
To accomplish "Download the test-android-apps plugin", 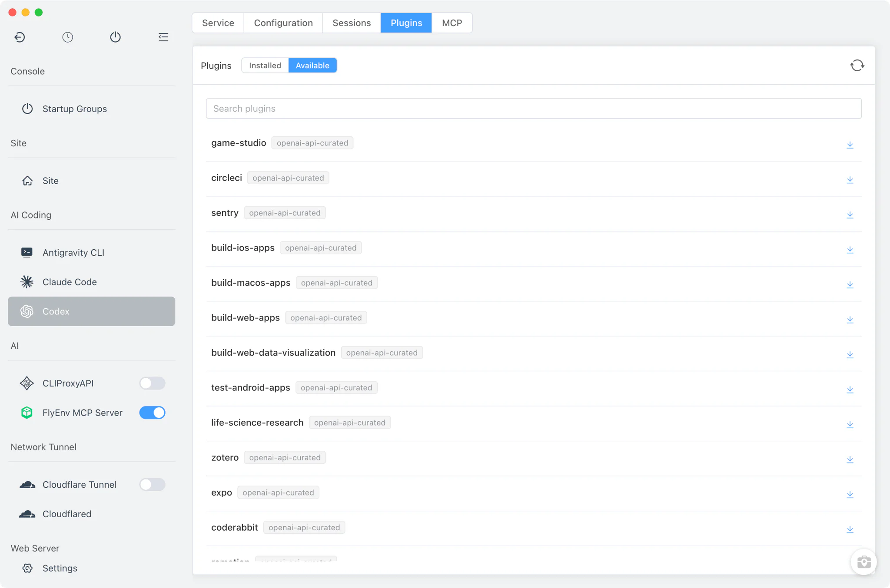I will pos(850,390).
